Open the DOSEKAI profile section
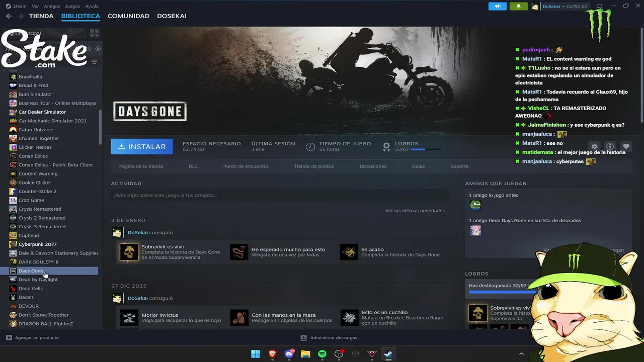This screenshot has height=362, width=644. pyautogui.click(x=172, y=16)
